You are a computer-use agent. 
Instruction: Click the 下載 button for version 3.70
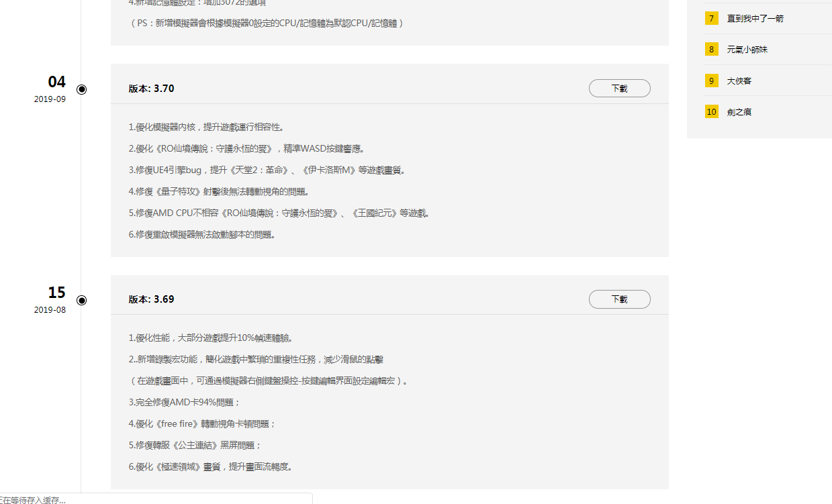tap(619, 89)
